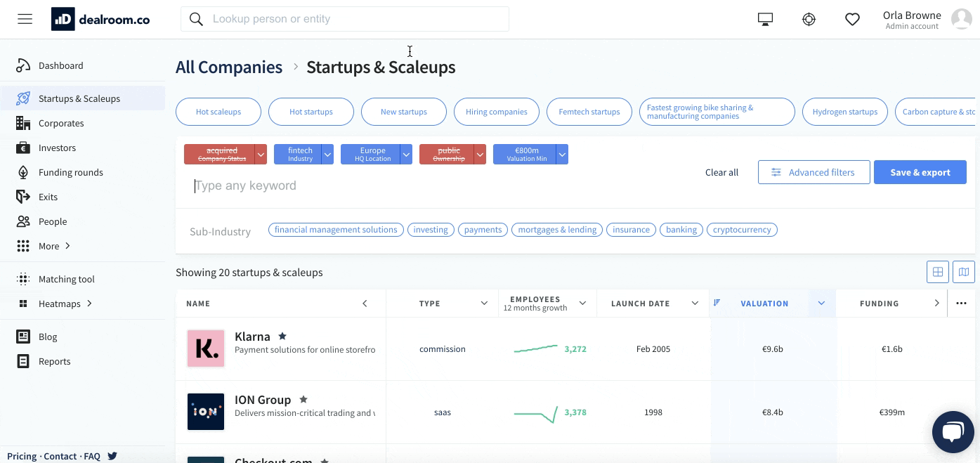Open favorites heart icon
The image size is (980, 463).
pos(852,20)
